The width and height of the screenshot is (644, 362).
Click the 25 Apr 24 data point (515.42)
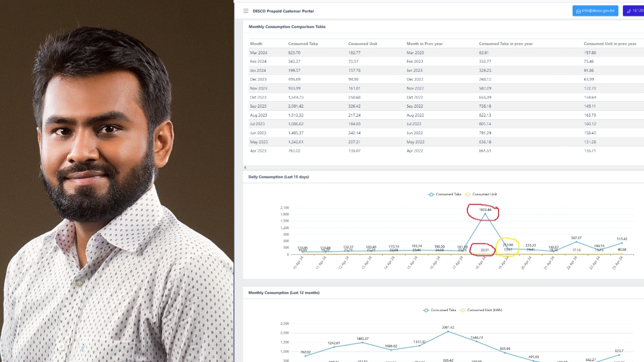pyautogui.click(x=622, y=243)
